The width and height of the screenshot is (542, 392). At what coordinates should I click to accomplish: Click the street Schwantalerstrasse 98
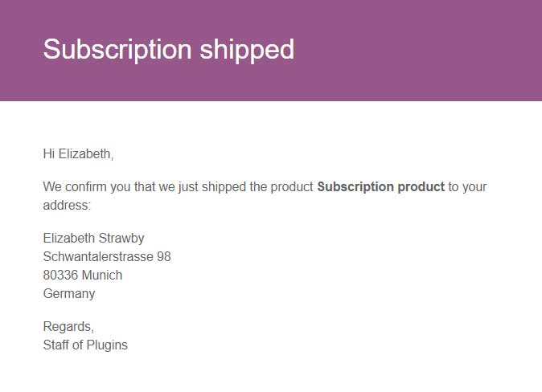[x=107, y=256]
